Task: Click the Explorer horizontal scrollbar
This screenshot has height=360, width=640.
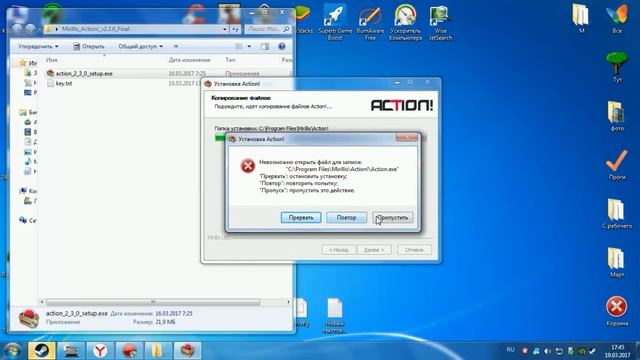Action: [153, 302]
